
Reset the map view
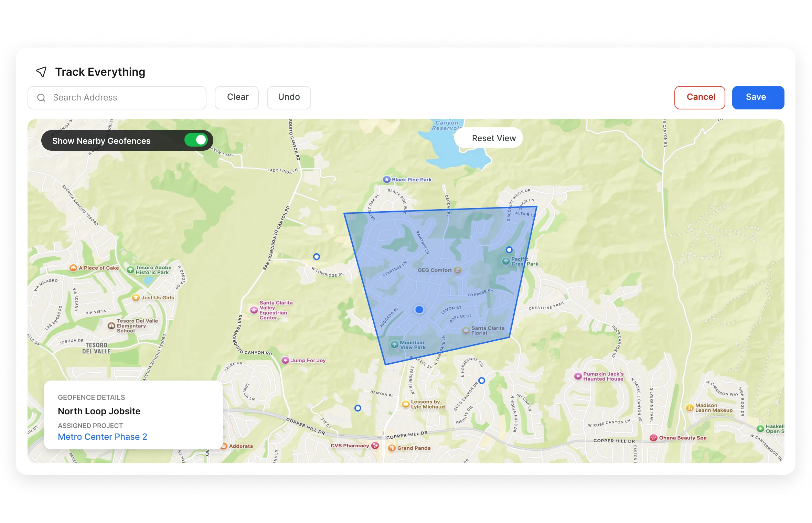click(489, 138)
